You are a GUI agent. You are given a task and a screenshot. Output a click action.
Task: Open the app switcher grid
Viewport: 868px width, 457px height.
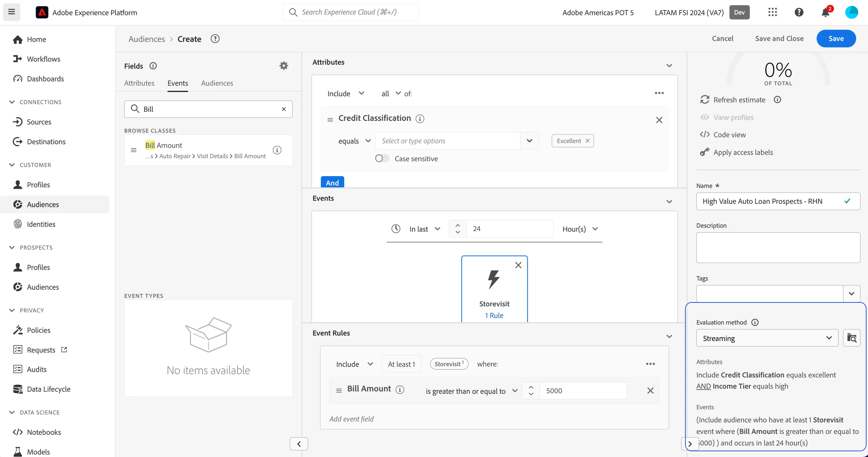point(772,12)
